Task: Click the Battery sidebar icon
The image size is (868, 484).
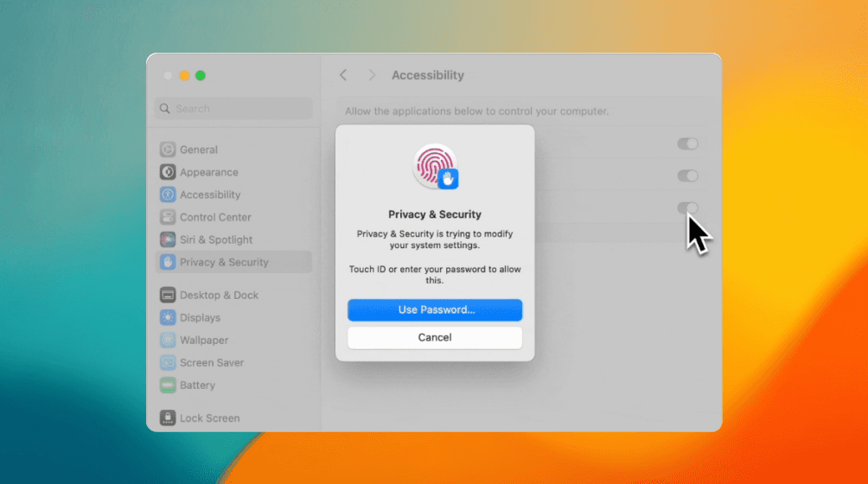Action: point(168,385)
